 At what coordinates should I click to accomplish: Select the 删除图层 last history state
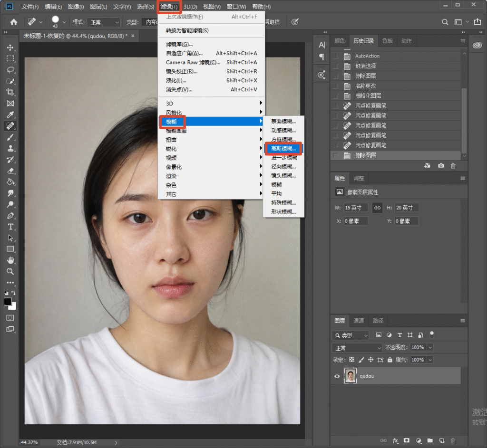click(x=396, y=155)
